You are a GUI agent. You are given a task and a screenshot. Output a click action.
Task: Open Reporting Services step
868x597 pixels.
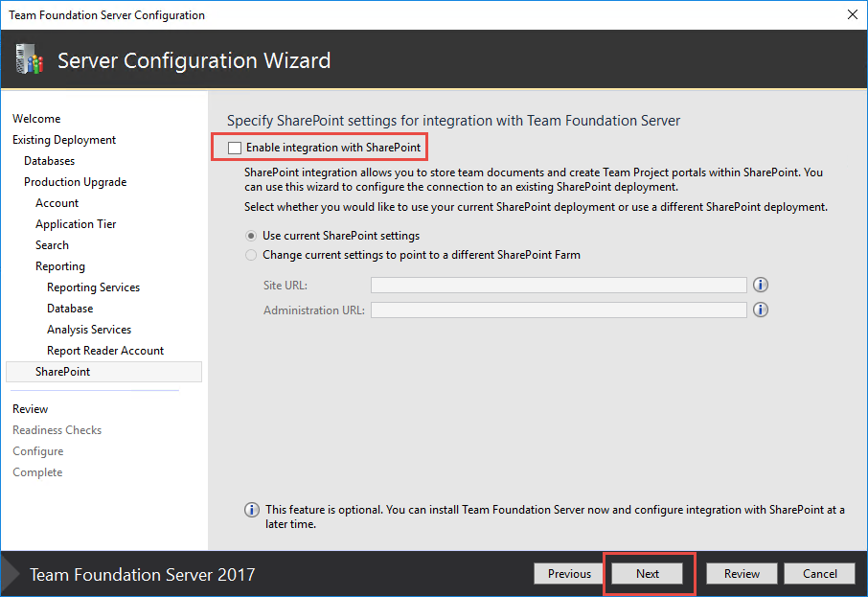(94, 287)
